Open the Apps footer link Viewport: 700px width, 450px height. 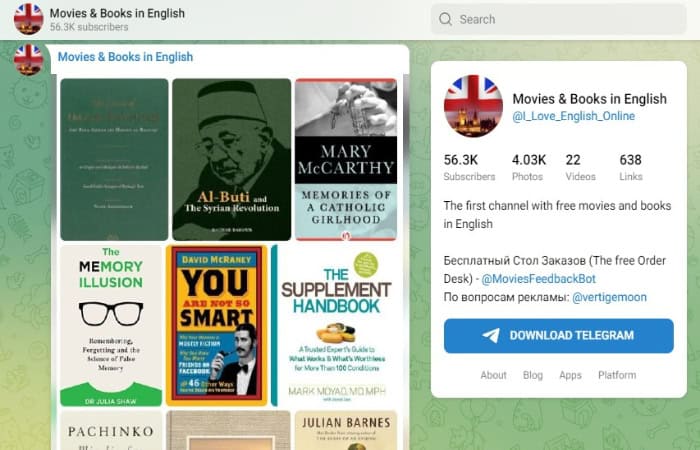click(570, 375)
